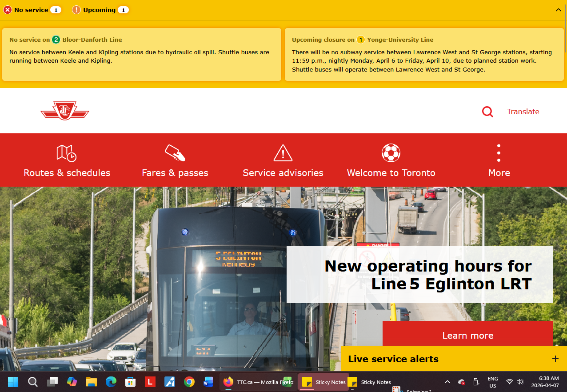Select the No service alerts filter tab

pyautogui.click(x=32, y=10)
